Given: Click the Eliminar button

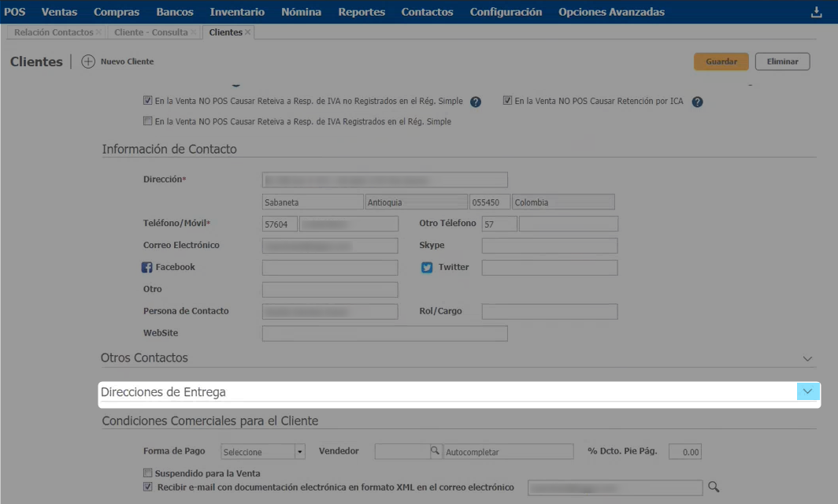Looking at the screenshot, I should 782,61.
